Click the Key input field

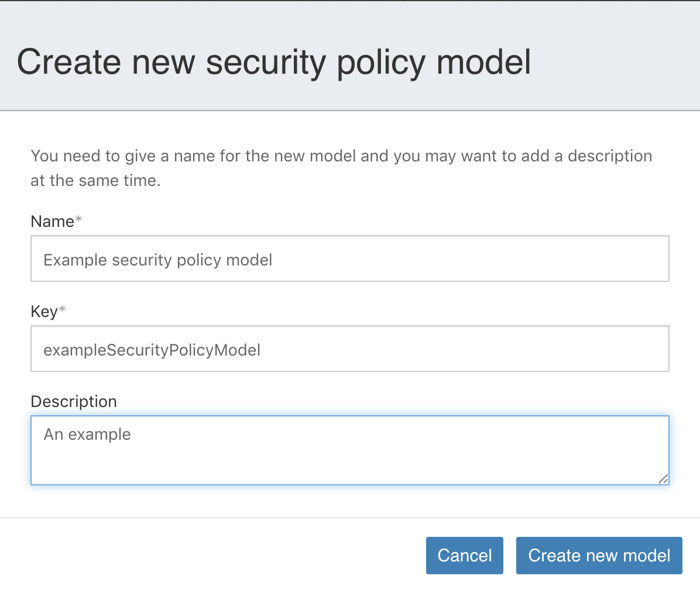(349, 349)
